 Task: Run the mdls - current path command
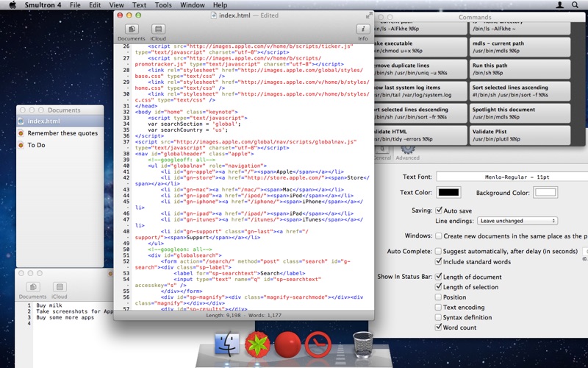(x=520, y=47)
